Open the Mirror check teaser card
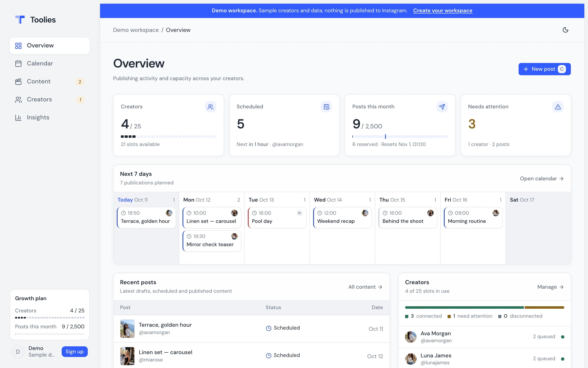This screenshot has height=368, width=588. 212,241
